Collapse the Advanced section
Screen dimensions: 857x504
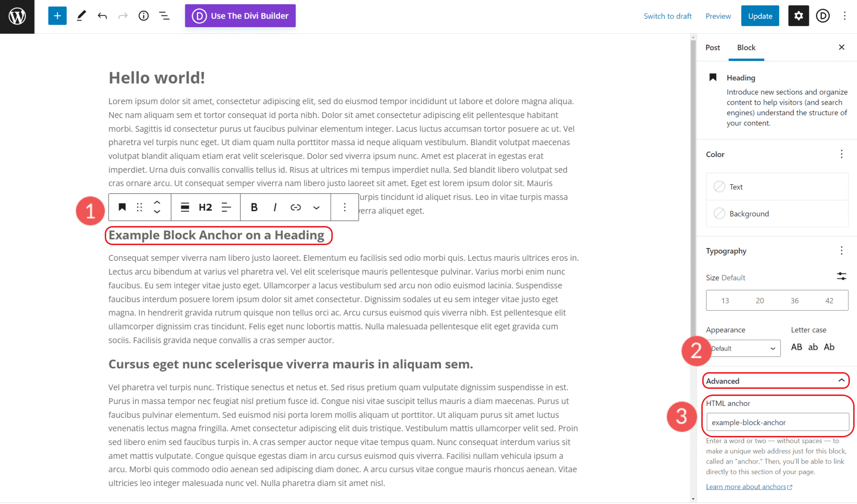coord(775,381)
